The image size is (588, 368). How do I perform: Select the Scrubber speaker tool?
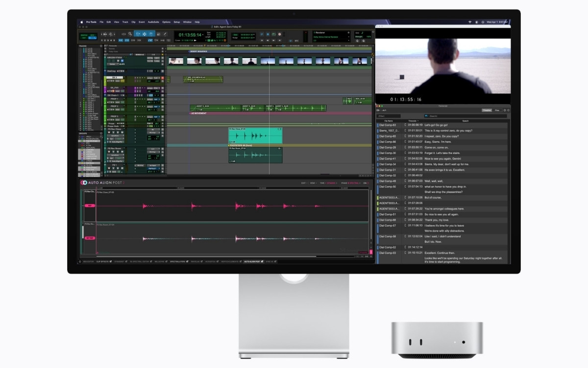pos(158,34)
